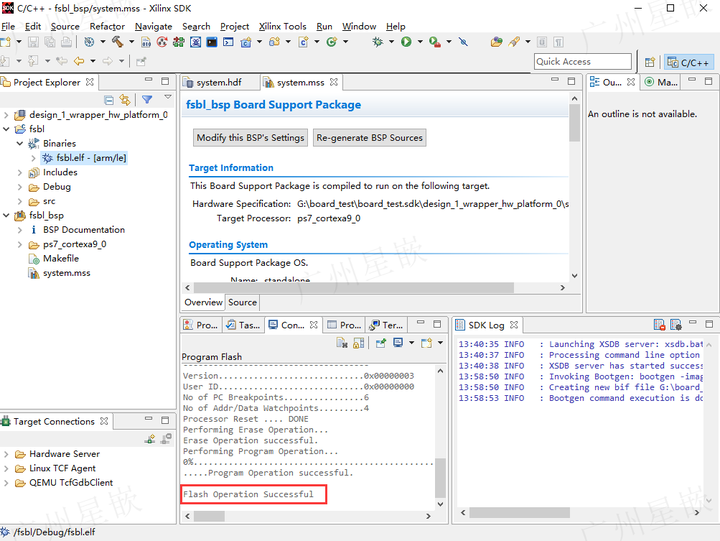Expand the Hardware Server node
The width and height of the screenshot is (720, 541).
(x=8, y=454)
